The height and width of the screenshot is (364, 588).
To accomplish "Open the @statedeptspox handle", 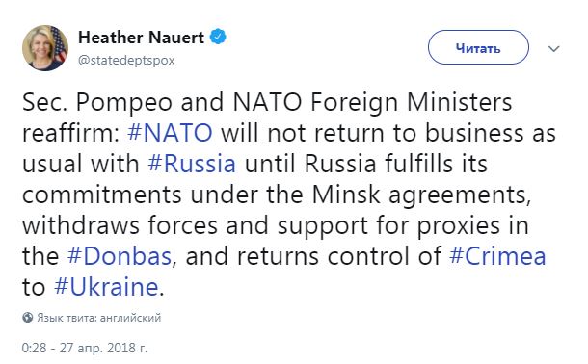I will pos(126,60).
